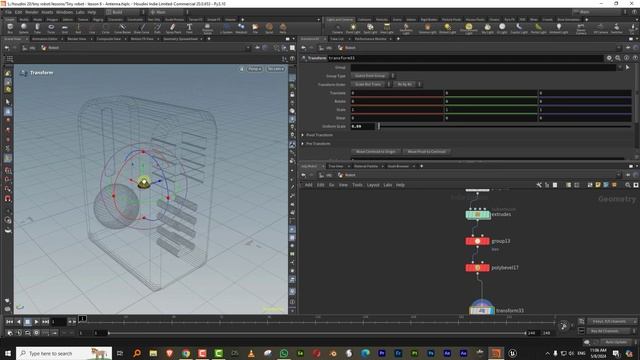Select the transform33 node
The width and height of the screenshot is (640, 360).
pyautogui.click(x=482, y=310)
